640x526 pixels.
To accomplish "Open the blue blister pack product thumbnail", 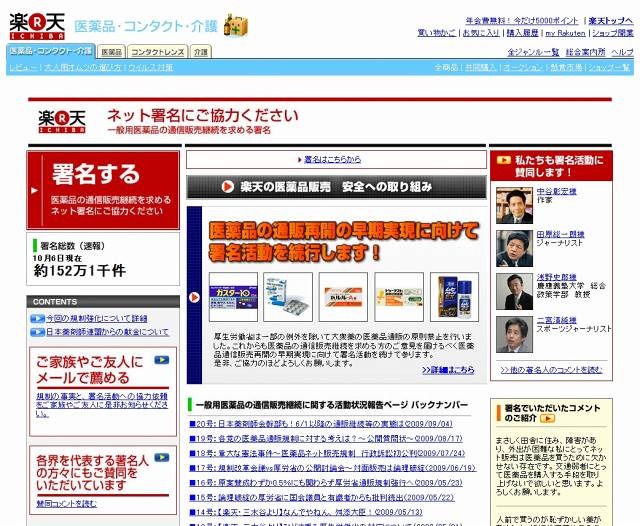I will click(x=288, y=297).
